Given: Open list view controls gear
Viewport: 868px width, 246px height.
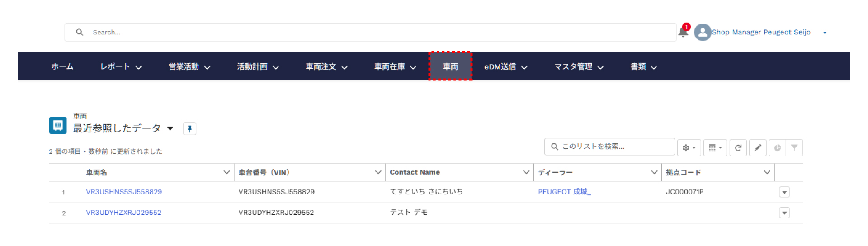Looking at the screenshot, I should pyautogui.click(x=689, y=148).
